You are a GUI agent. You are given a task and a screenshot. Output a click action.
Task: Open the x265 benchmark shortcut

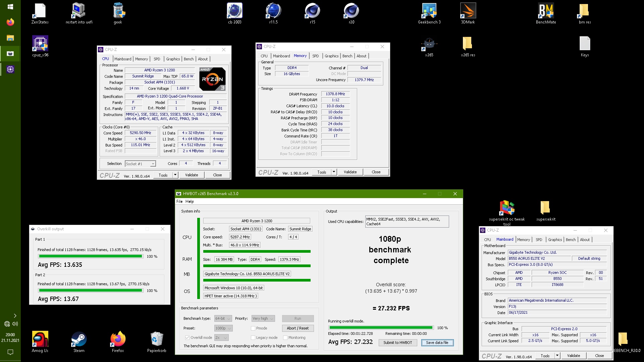coord(429,47)
